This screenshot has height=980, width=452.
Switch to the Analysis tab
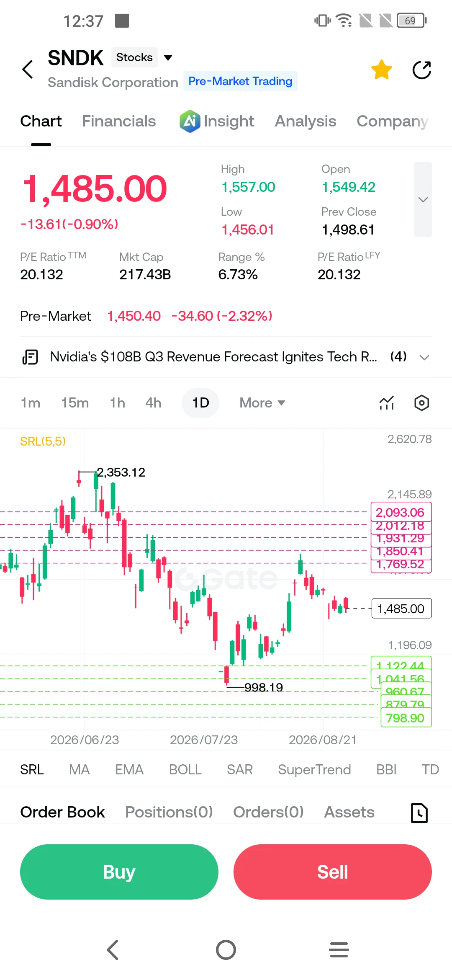[306, 121]
